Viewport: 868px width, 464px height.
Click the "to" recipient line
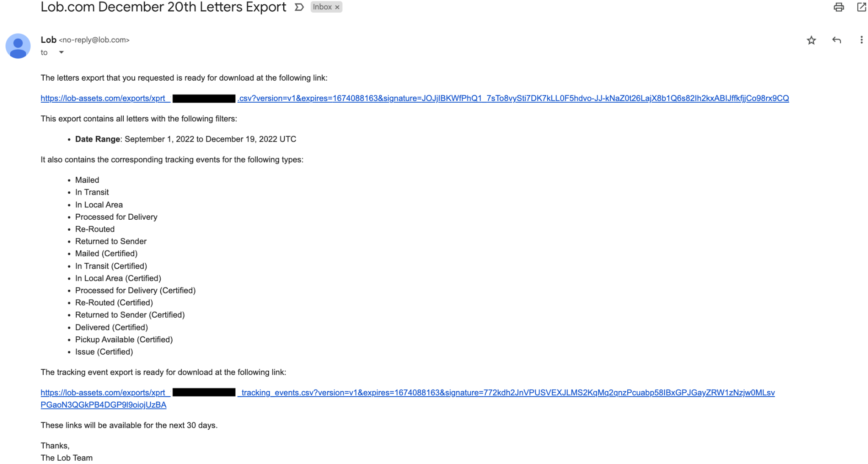[x=44, y=53]
